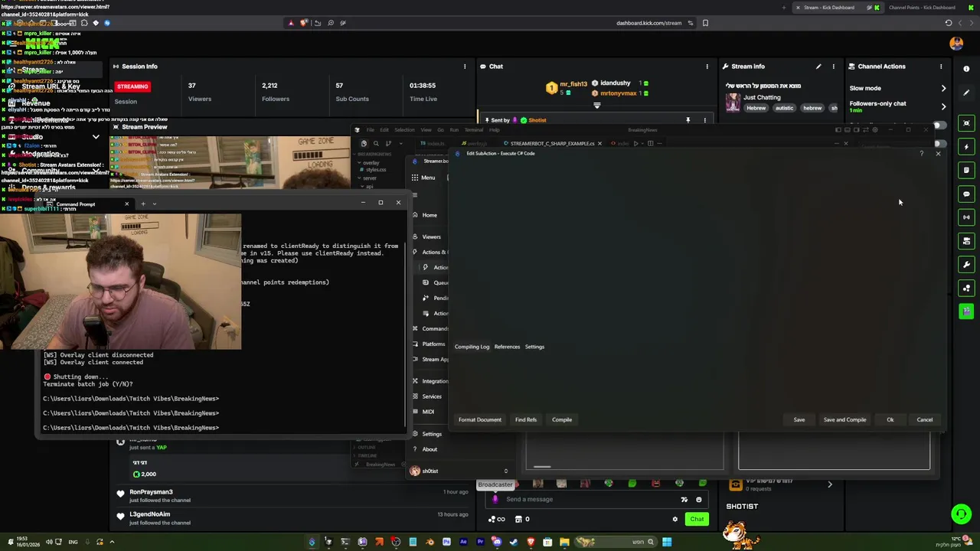Click the Format Document button
The image size is (980, 551).
click(x=480, y=419)
